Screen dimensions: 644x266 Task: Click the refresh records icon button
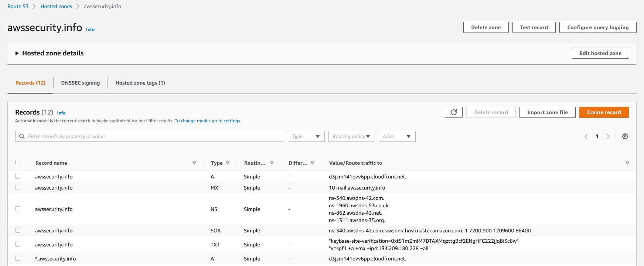[453, 112]
